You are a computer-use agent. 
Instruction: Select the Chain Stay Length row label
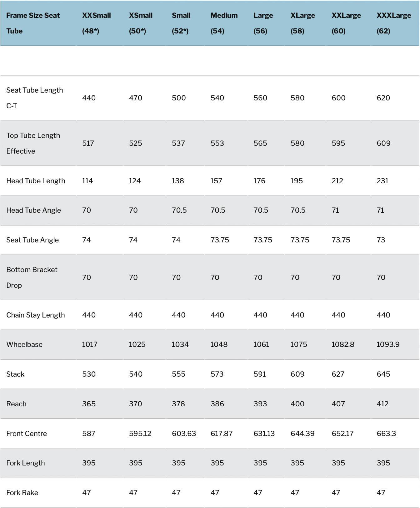[x=35, y=315]
